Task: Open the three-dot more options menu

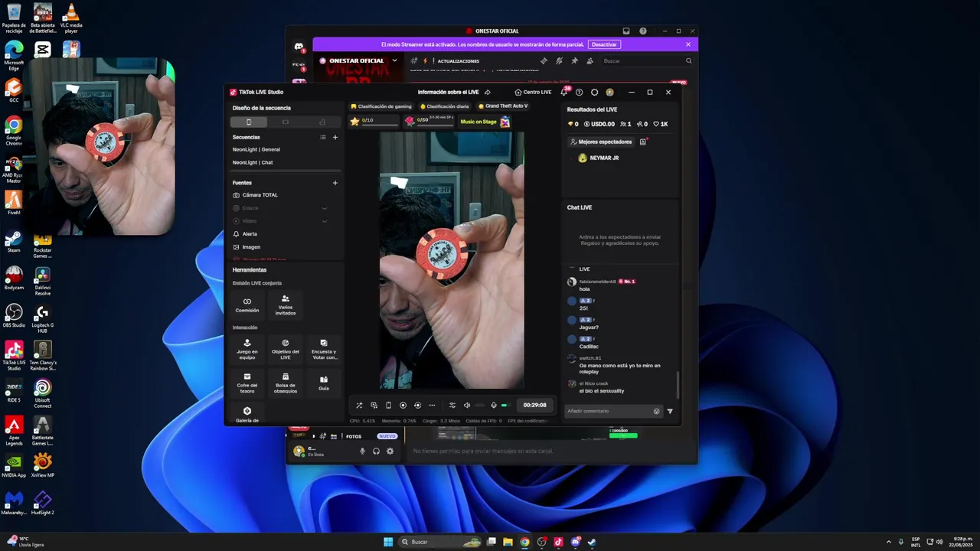Action: 432,405
